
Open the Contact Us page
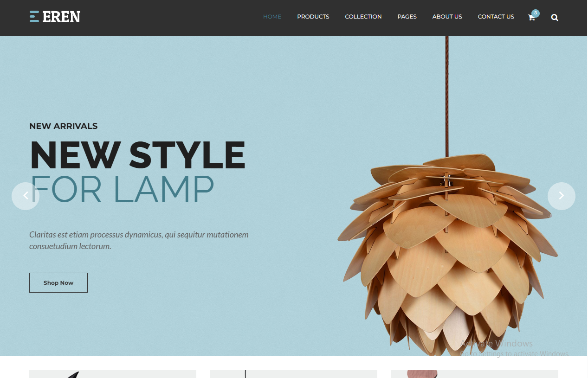pyautogui.click(x=496, y=17)
